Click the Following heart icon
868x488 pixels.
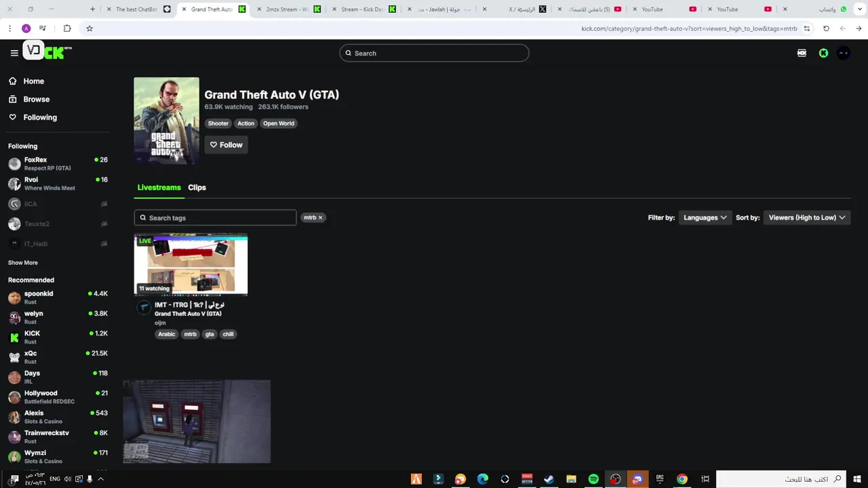13,117
